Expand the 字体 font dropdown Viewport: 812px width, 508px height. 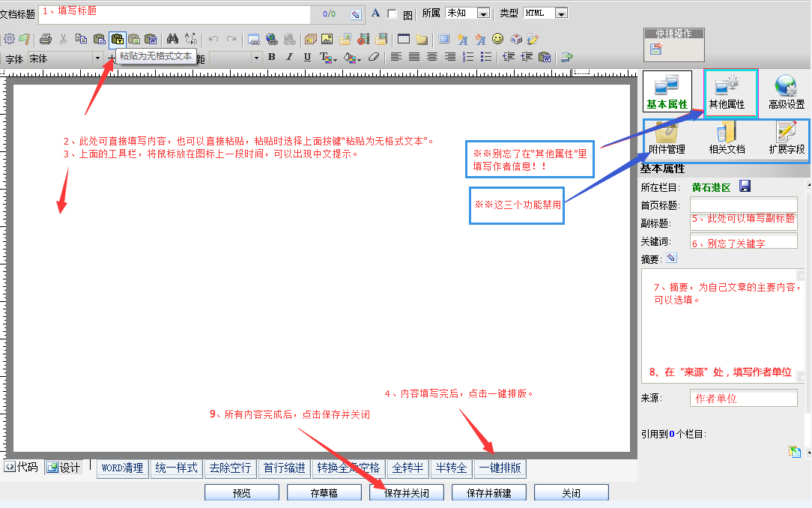[97, 58]
